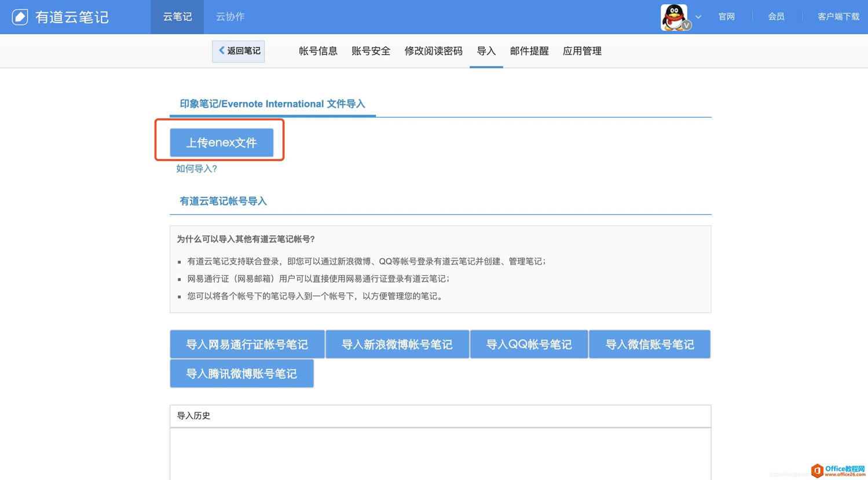Select the 邮件提醒 settings tab
The image size is (868, 480).
click(x=529, y=51)
